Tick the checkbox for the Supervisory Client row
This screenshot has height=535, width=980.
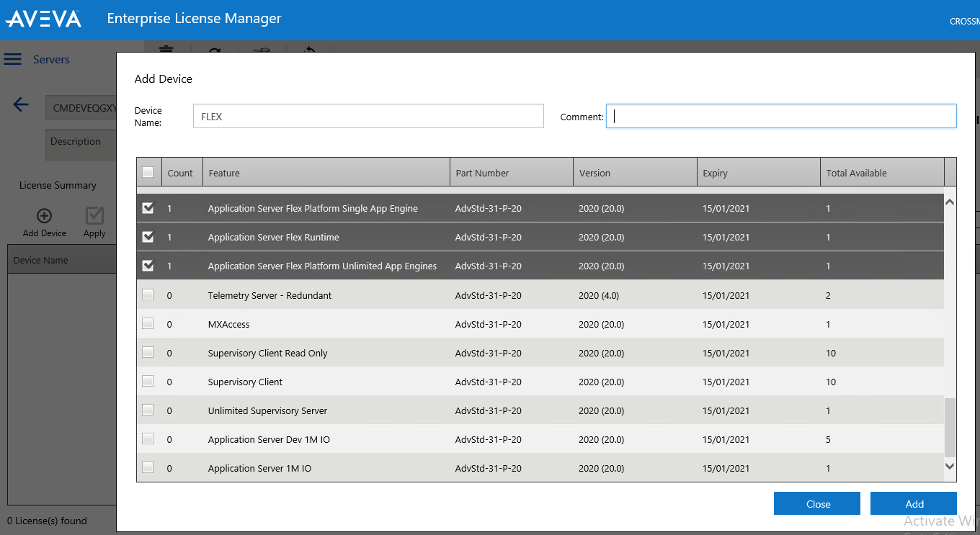coord(148,381)
